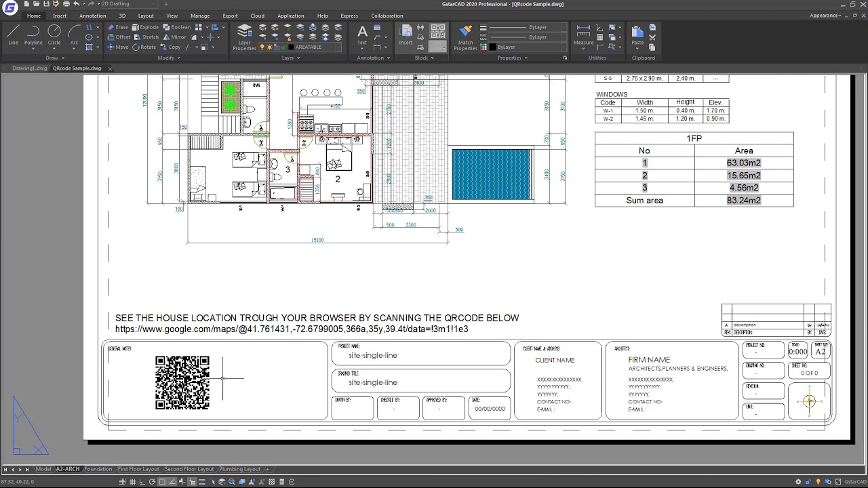
Task: Toggle ortho mode in status bar
Action: click(x=142, y=482)
